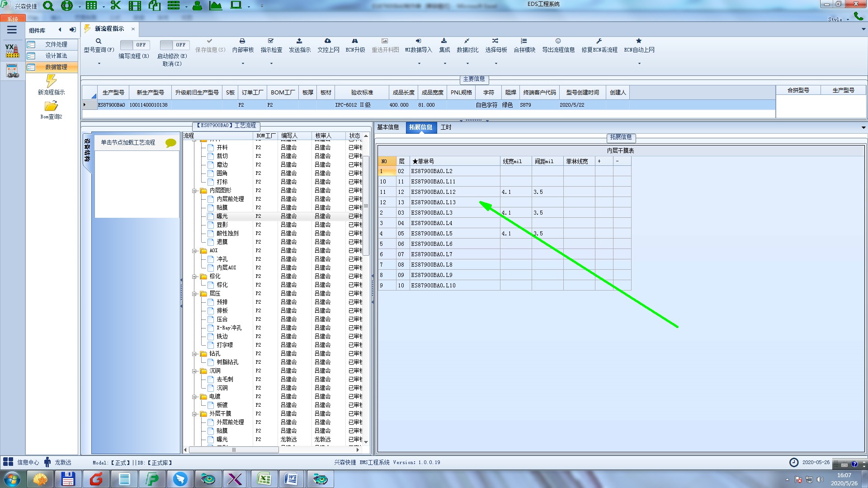Viewport: 868px width, 488px height.
Task: Collapse the 层压 tree folder
Action: point(194,294)
